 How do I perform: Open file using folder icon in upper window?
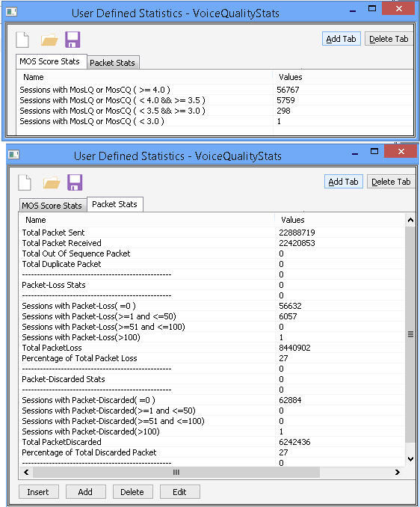(x=49, y=40)
